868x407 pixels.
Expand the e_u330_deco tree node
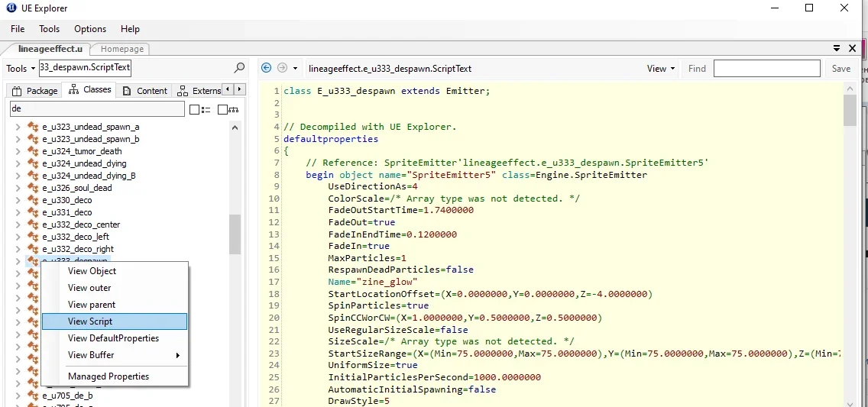18,199
